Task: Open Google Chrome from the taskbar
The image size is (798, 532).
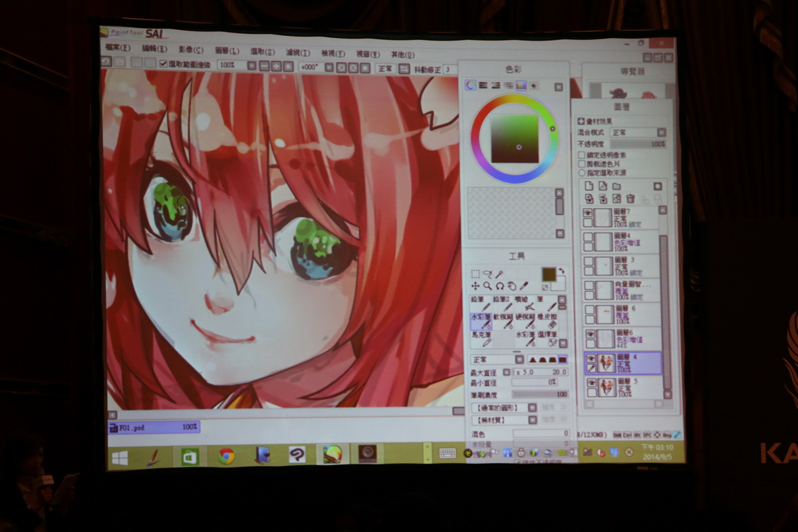Action: 226,456
